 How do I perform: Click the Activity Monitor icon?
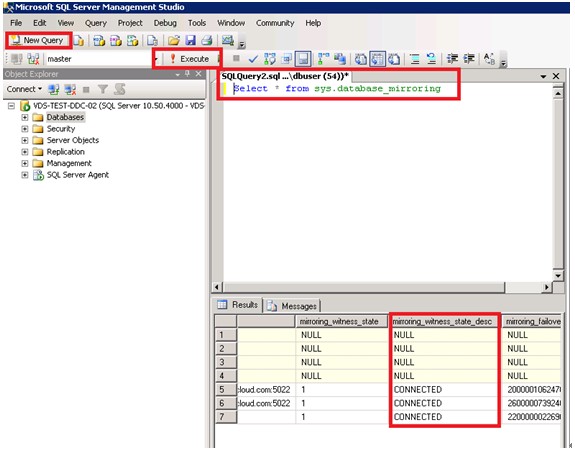(227, 40)
